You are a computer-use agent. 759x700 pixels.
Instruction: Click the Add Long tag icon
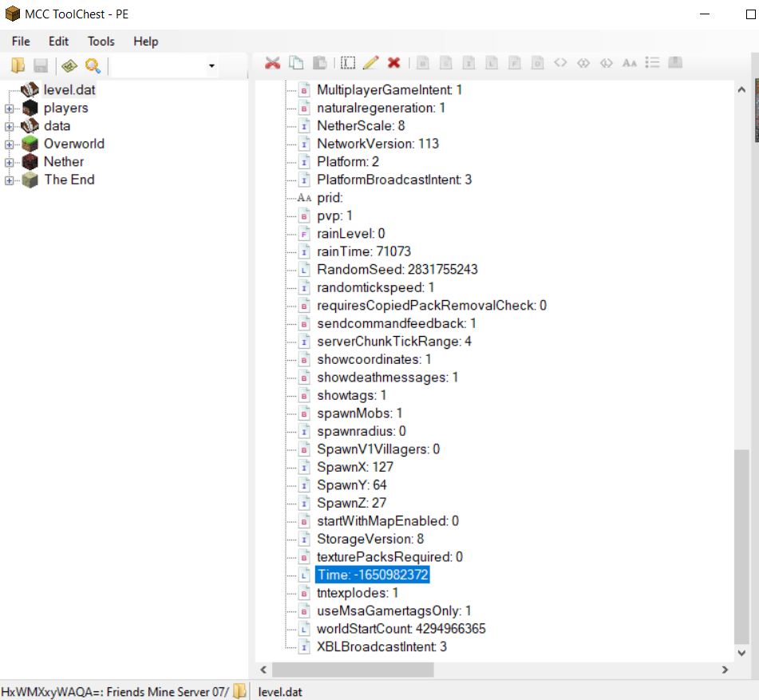492,62
